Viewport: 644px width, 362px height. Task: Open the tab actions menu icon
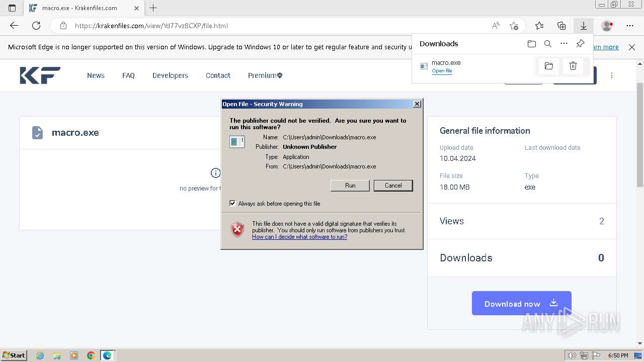[x=12, y=8]
